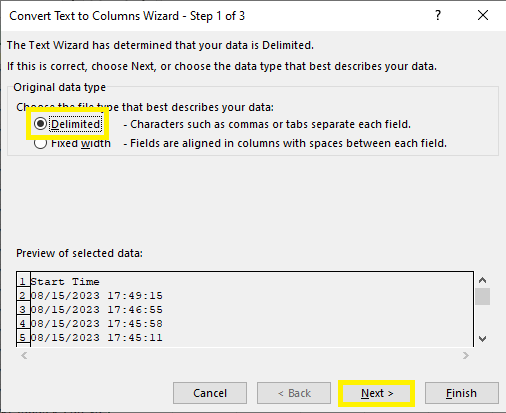
Task: Click the disabled Back button
Action: [294, 393]
